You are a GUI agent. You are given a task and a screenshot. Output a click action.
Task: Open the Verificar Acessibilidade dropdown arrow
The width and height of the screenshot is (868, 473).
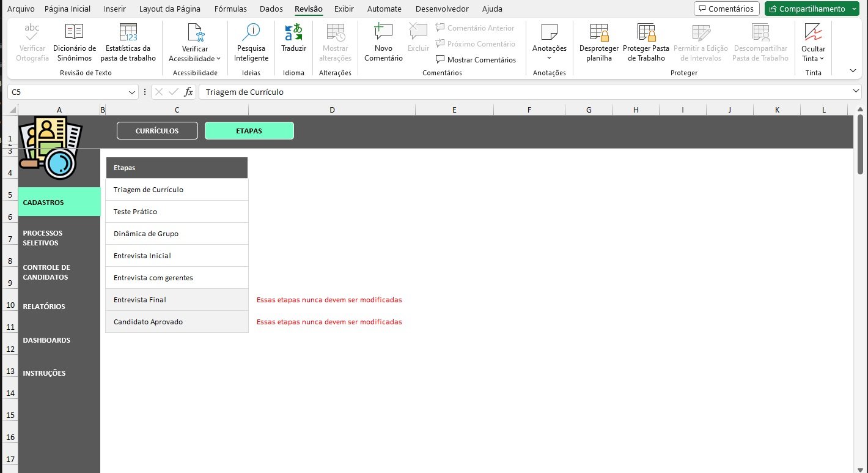point(219,59)
